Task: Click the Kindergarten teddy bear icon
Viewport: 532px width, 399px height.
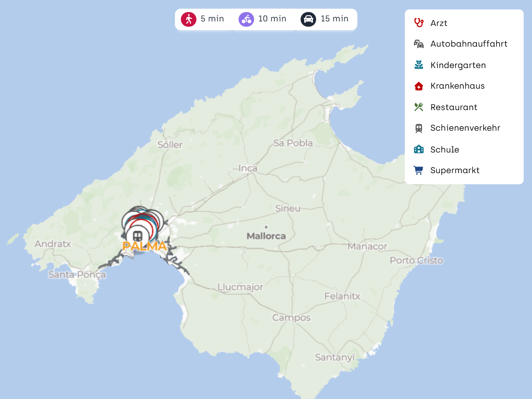Action: point(419,65)
